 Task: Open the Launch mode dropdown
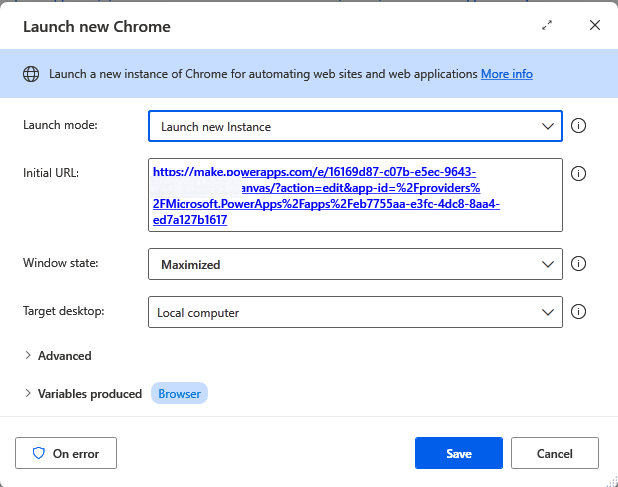coord(355,126)
